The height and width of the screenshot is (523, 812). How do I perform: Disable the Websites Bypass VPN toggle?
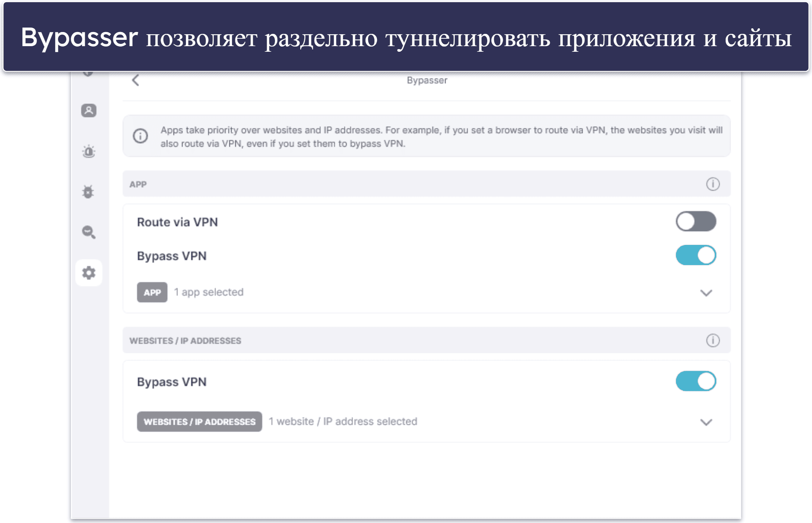(x=696, y=381)
